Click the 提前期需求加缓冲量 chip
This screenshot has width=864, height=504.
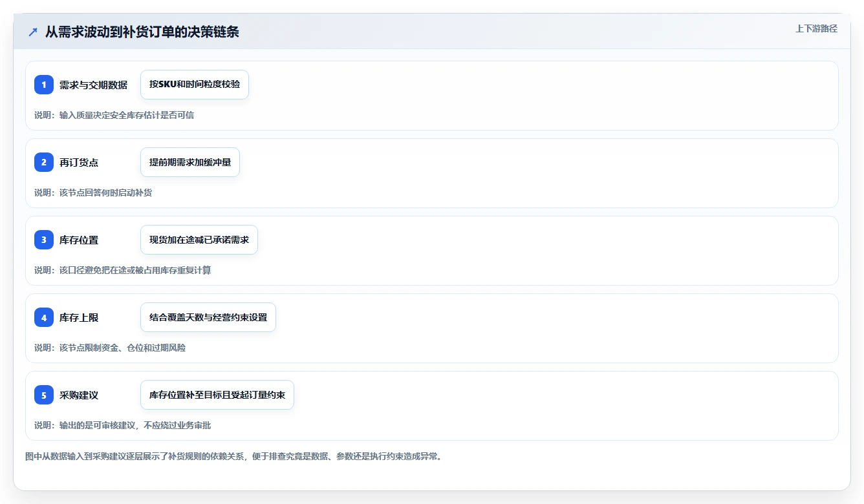(190, 162)
